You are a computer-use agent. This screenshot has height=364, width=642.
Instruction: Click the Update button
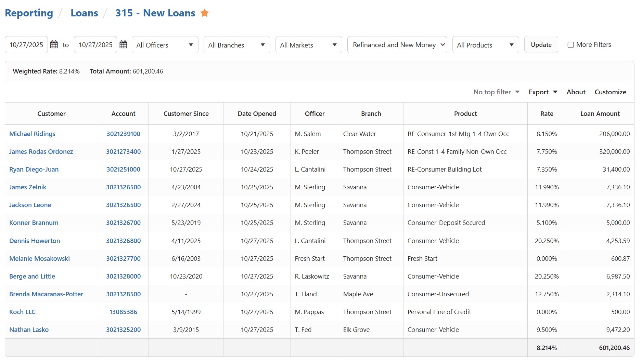point(541,45)
